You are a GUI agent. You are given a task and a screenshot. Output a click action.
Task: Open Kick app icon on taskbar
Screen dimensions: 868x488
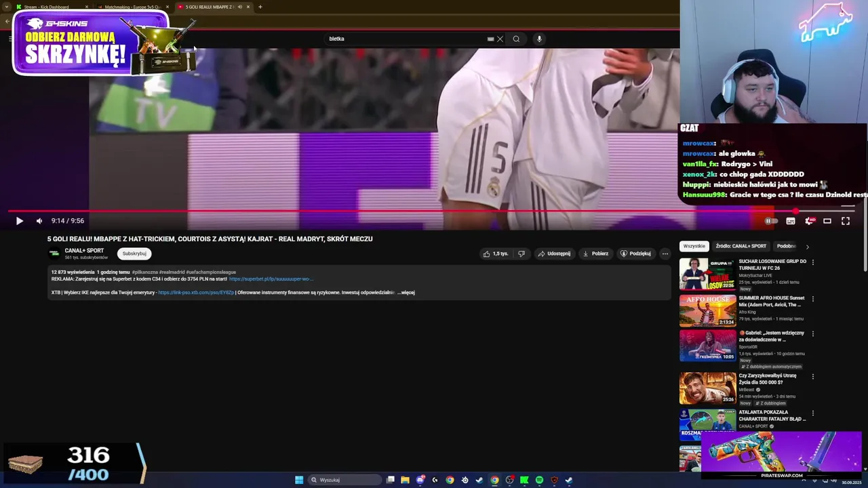[x=524, y=480]
